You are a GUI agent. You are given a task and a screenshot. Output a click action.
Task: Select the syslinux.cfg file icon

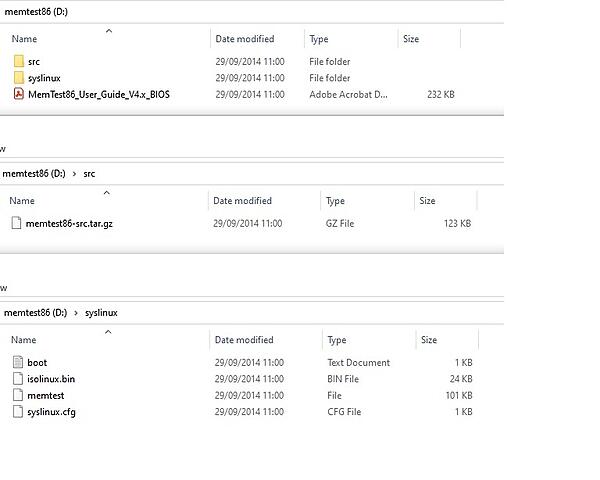[18, 411]
